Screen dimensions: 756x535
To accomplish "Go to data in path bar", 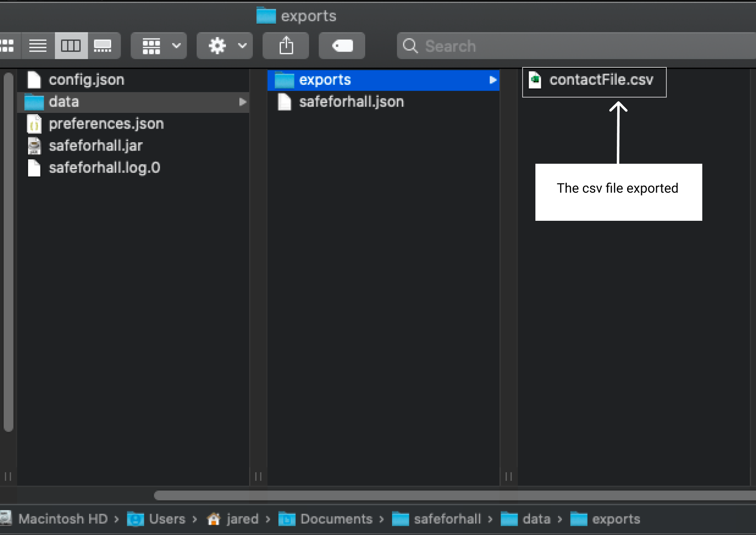I will 525,519.
